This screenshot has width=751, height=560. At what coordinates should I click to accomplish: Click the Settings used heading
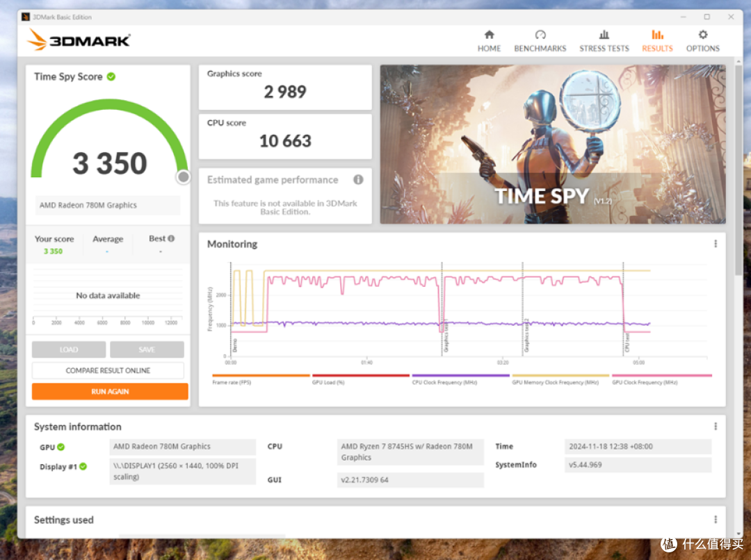64,520
